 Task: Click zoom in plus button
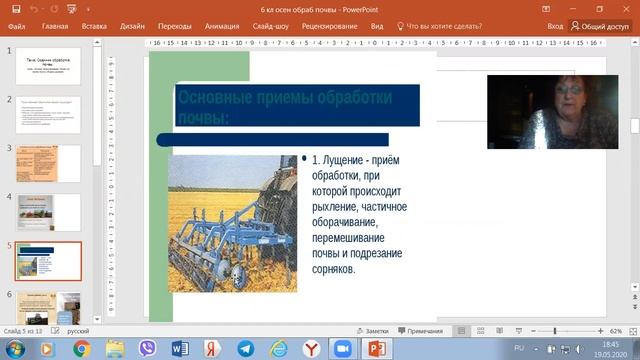tap(600, 331)
